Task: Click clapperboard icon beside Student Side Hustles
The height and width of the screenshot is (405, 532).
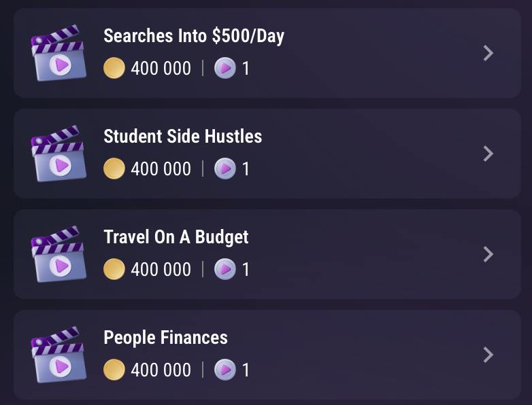Action: pyautogui.click(x=59, y=154)
